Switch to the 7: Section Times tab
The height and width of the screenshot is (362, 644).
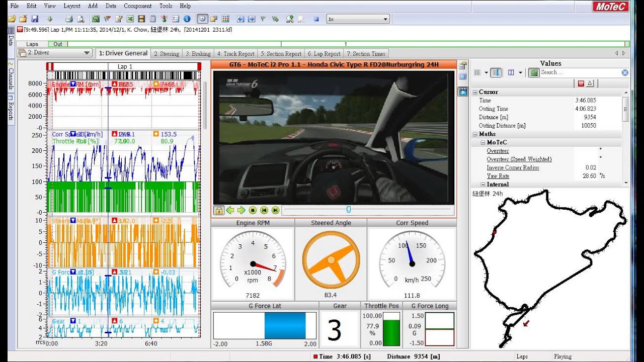(x=366, y=54)
